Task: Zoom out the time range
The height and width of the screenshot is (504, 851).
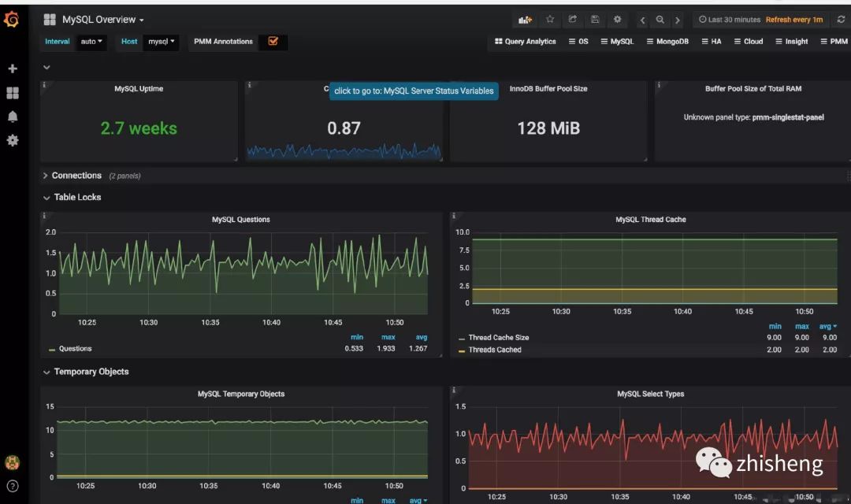Action: tap(660, 20)
